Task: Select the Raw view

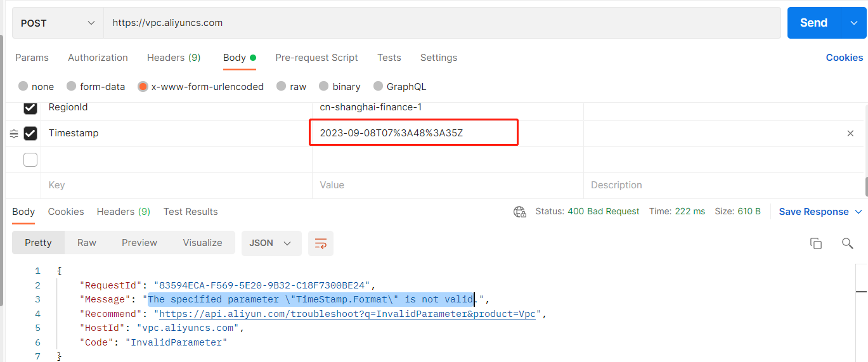Action: tap(87, 243)
